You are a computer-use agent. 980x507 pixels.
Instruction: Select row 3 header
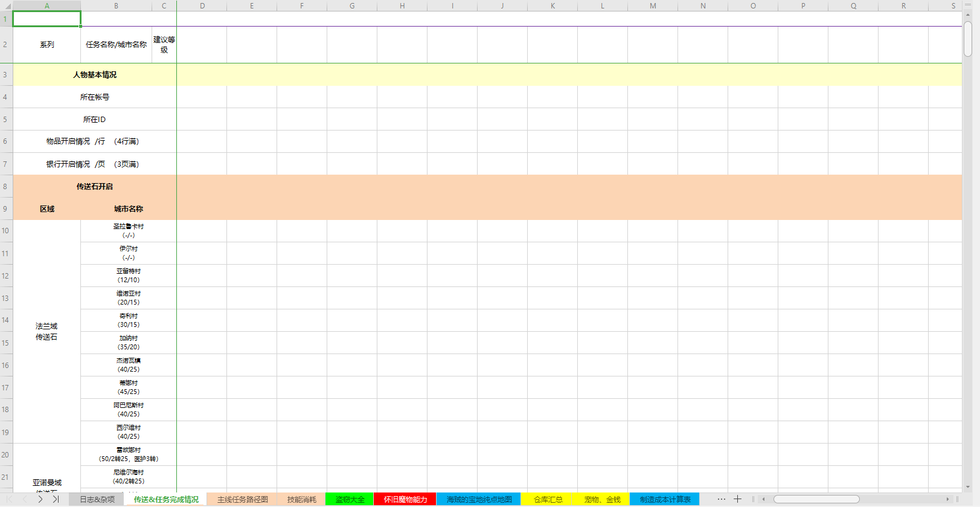coord(5,74)
